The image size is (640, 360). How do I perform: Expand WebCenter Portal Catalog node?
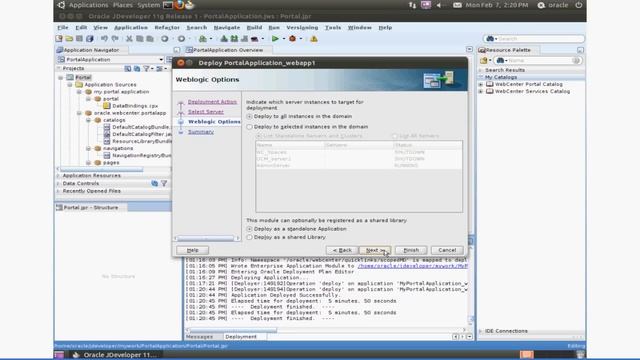pos(481,84)
